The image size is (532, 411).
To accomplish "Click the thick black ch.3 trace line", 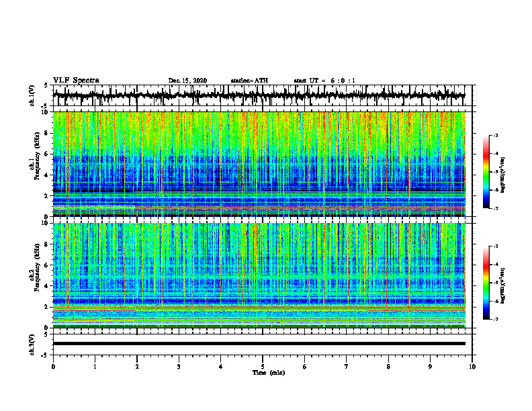I will [x=259, y=344].
